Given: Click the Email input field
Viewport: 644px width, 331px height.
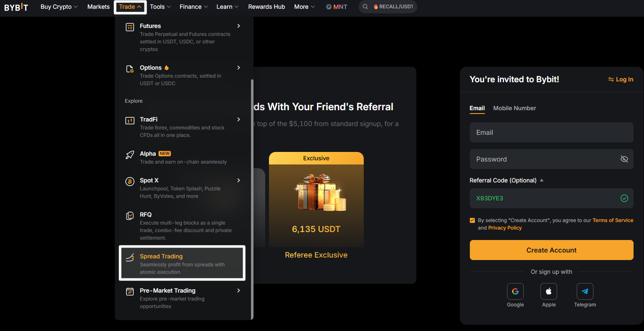Looking at the screenshot, I should point(551,132).
